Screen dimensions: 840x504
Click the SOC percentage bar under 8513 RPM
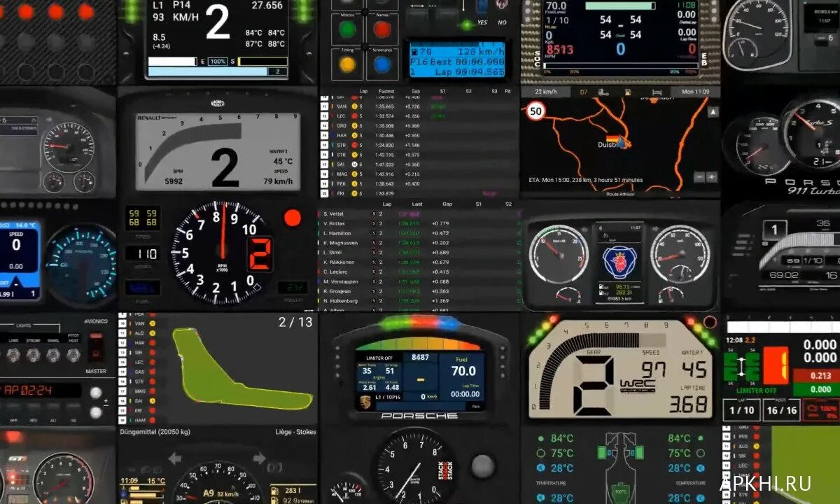[x=621, y=66]
